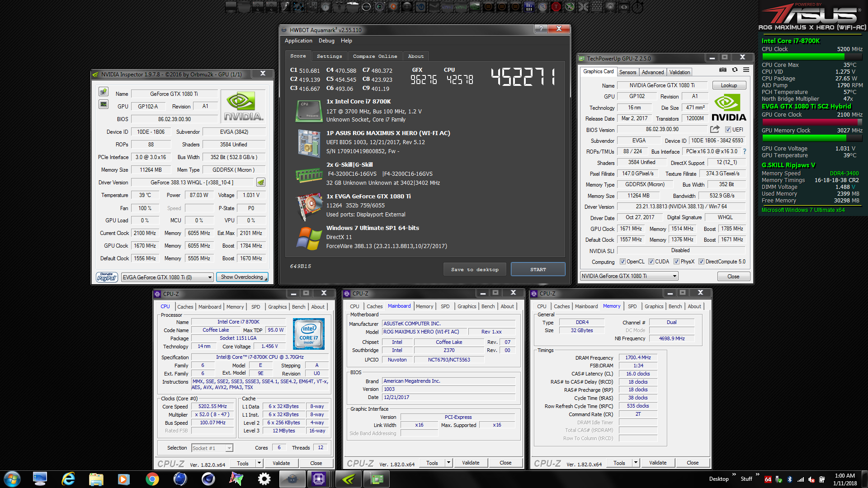Switch to NVIDIA Inspector green taskbar icon
Viewport: 868px width, 488px height.
[349, 479]
